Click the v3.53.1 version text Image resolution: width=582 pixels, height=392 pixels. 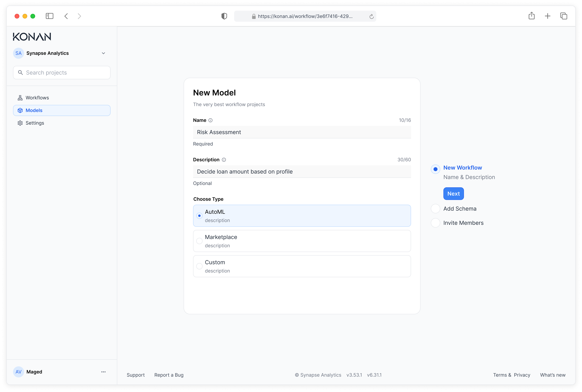coord(354,375)
